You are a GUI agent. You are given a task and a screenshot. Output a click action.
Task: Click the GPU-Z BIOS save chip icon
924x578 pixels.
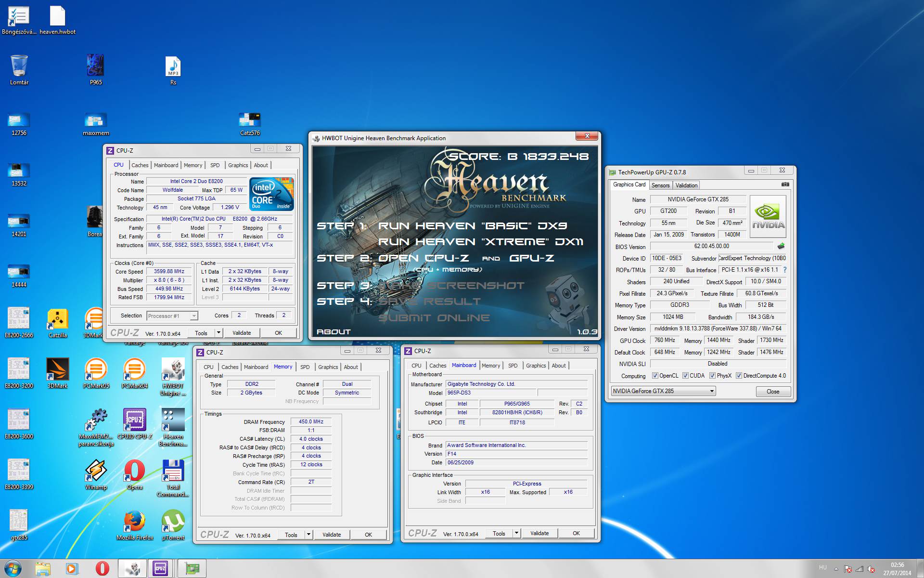(x=781, y=246)
